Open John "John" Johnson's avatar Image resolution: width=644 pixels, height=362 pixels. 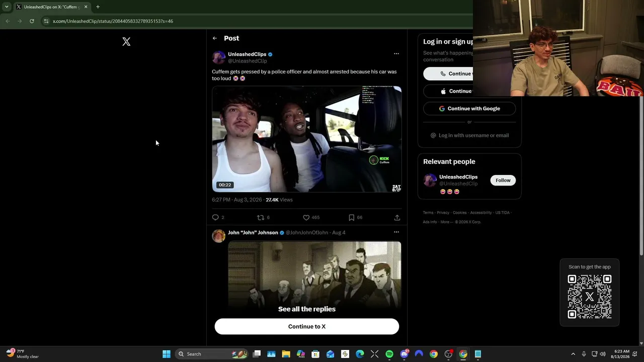coord(218,236)
